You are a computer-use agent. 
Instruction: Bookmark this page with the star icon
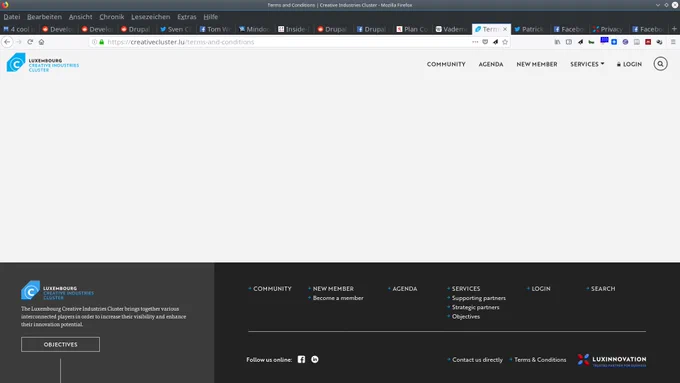505,42
